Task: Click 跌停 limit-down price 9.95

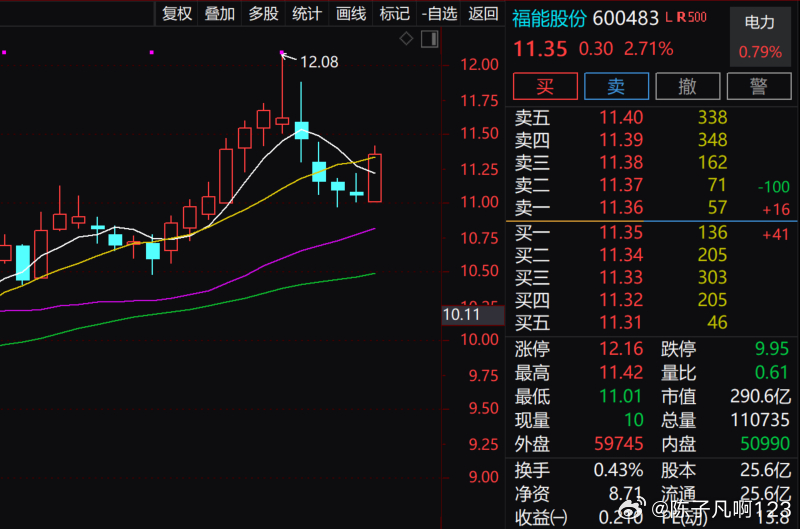Action: click(772, 349)
